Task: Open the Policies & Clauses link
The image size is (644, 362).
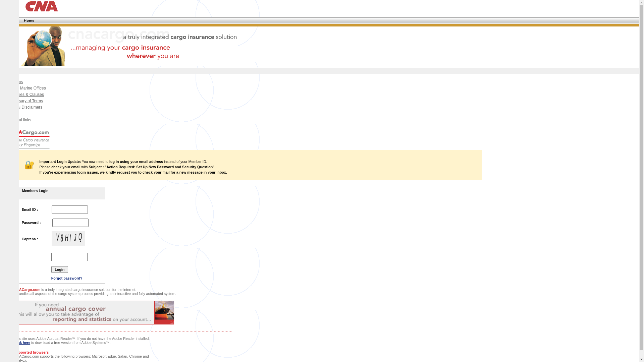Action: pyautogui.click(x=31, y=95)
